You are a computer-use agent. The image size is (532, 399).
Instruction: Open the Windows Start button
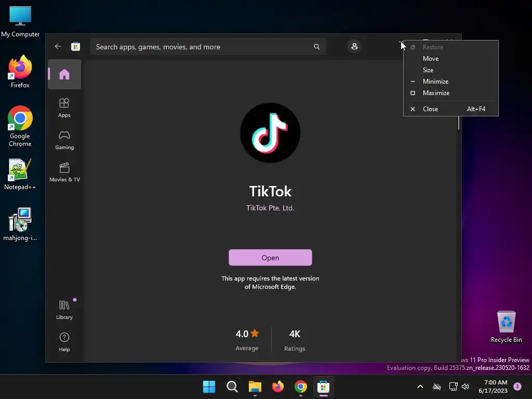209,387
